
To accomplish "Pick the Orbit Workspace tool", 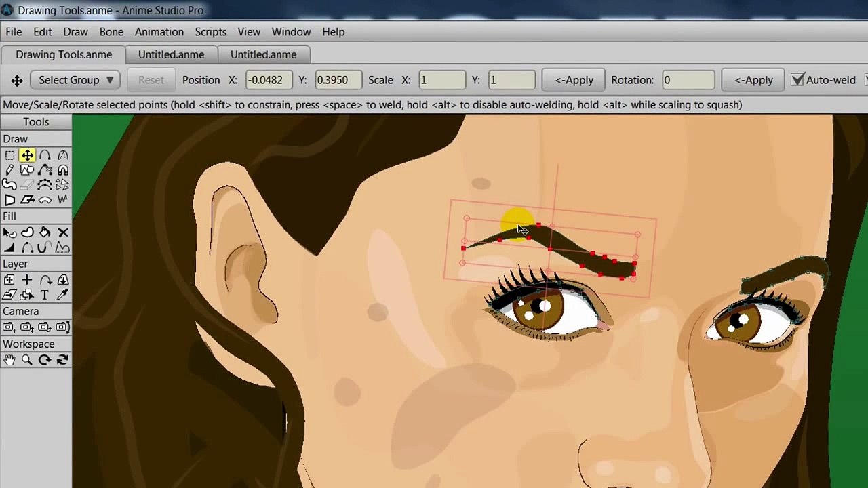I will point(62,360).
